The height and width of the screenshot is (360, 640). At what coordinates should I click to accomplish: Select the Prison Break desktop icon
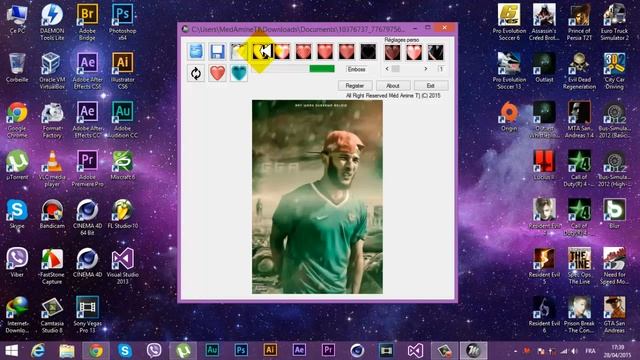pyautogui.click(x=579, y=315)
